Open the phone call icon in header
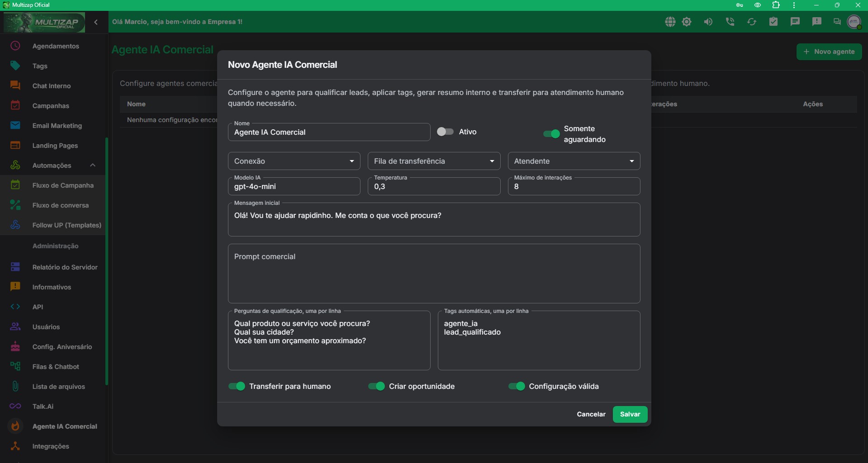 tap(730, 22)
